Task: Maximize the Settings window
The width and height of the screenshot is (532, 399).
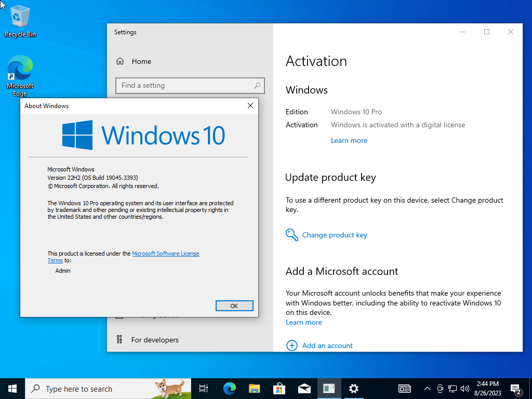Action: click(x=486, y=32)
